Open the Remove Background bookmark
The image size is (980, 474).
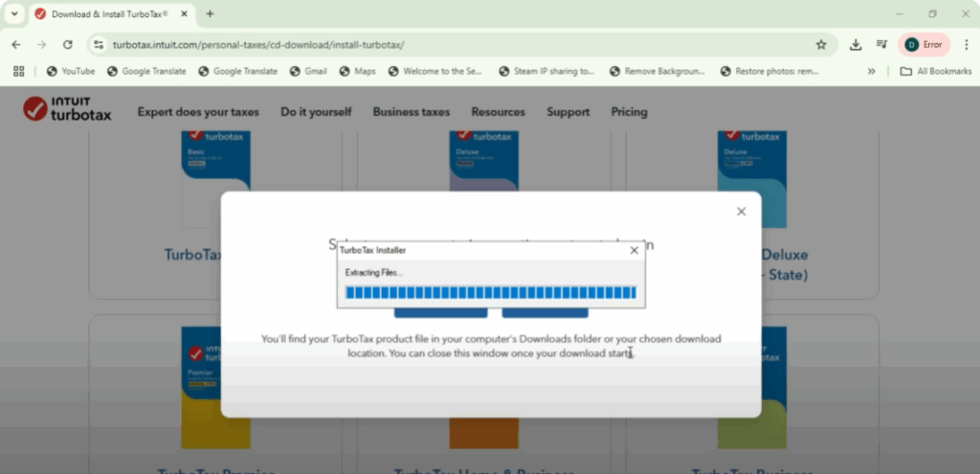[657, 71]
